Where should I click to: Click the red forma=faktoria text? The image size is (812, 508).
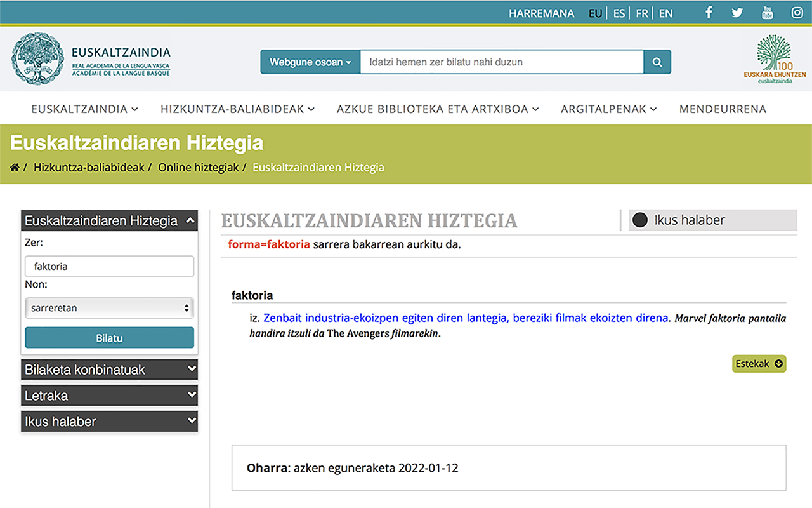pos(269,244)
